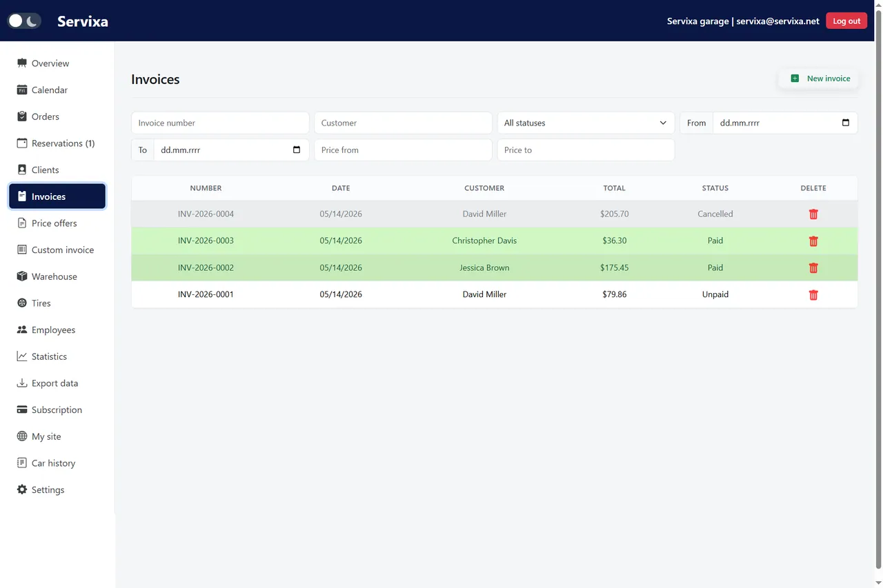This screenshot has width=883, height=588.
Task: Open Reservations (1) menu label
Action: (x=63, y=143)
